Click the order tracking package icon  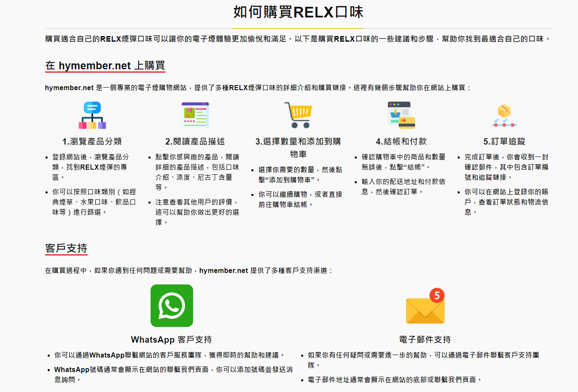[x=504, y=115]
